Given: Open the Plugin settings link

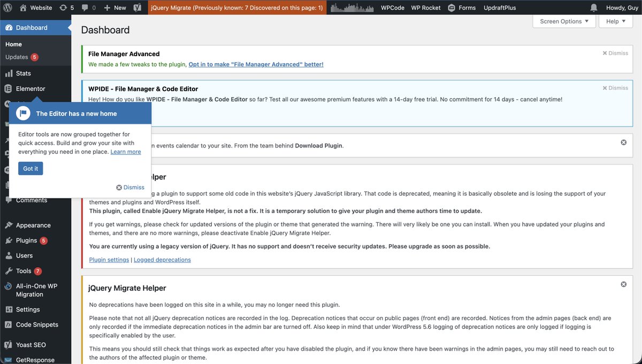Looking at the screenshot, I should pos(109,260).
